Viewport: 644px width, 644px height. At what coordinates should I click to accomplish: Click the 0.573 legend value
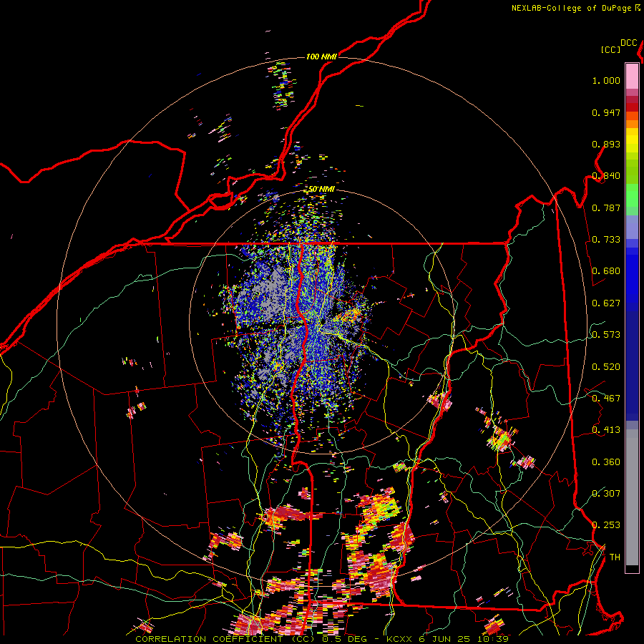tap(606, 335)
